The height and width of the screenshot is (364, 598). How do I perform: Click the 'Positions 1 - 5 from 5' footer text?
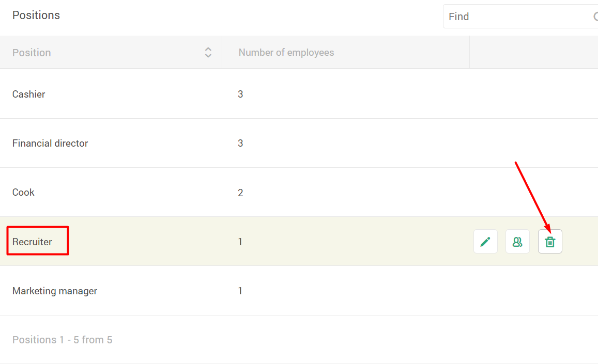click(62, 340)
